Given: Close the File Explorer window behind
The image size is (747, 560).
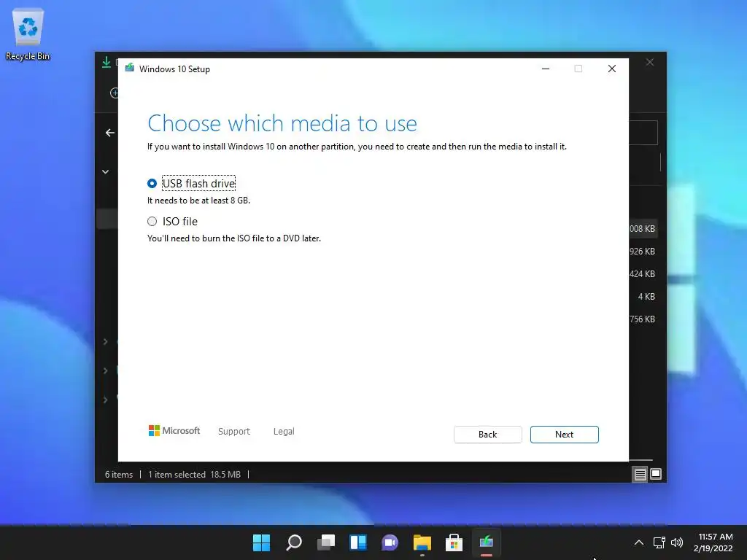Looking at the screenshot, I should (650, 63).
